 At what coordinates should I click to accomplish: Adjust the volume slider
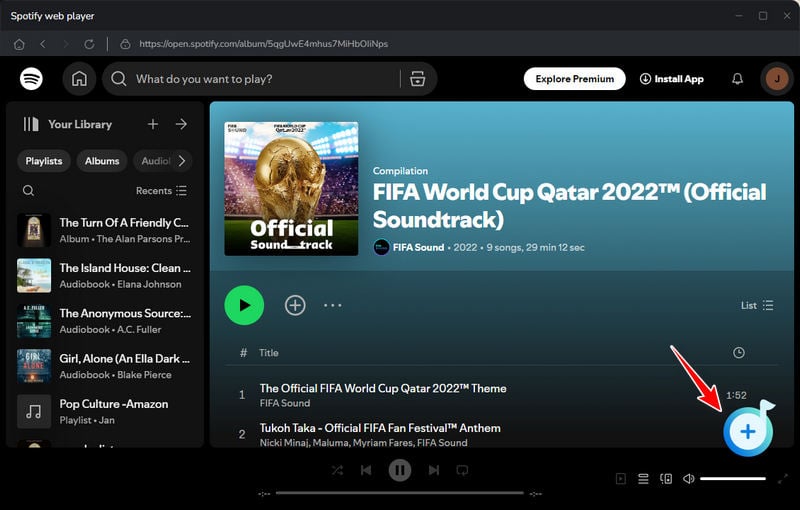(733, 478)
